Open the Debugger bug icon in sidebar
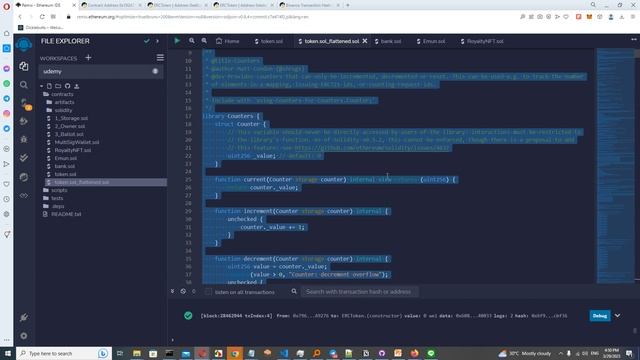 24,139
